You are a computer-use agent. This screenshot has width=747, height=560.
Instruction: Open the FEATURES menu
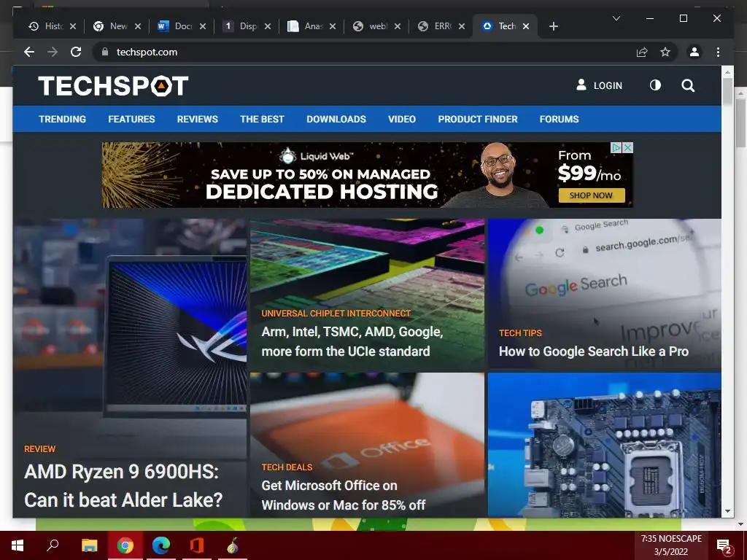click(131, 119)
